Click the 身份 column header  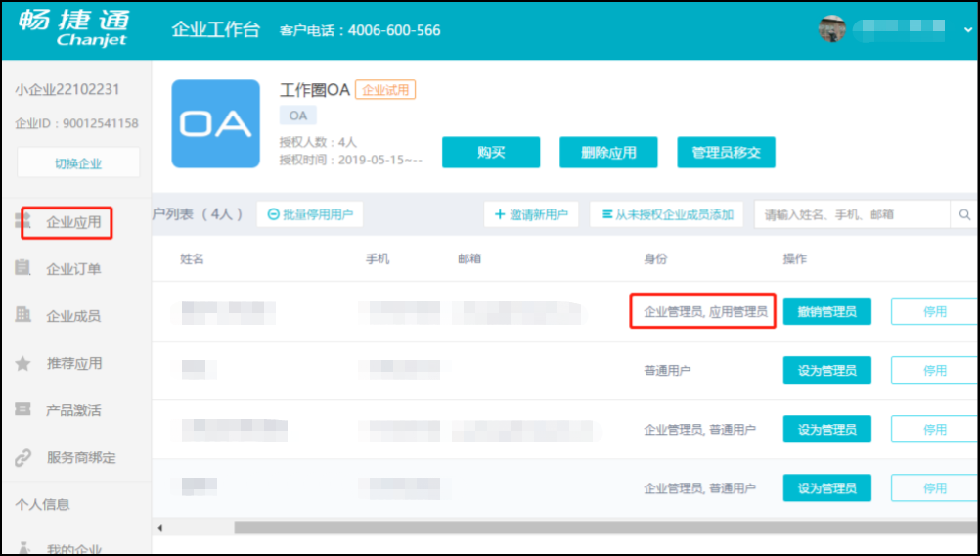(655, 259)
